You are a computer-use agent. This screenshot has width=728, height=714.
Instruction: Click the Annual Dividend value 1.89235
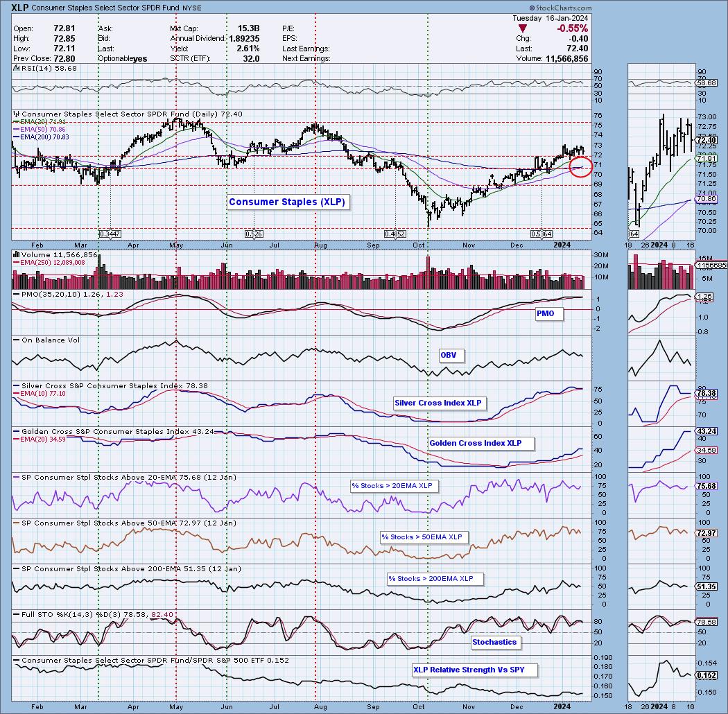pyautogui.click(x=244, y=39)
